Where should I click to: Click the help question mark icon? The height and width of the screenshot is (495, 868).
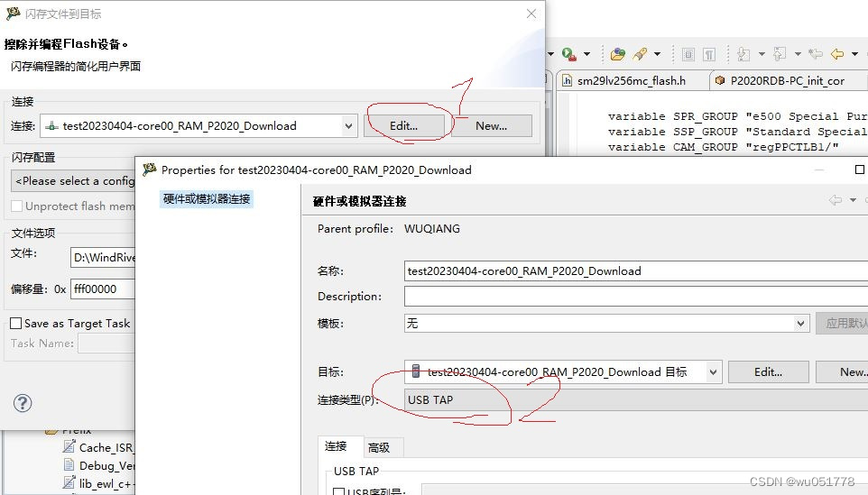23,403
